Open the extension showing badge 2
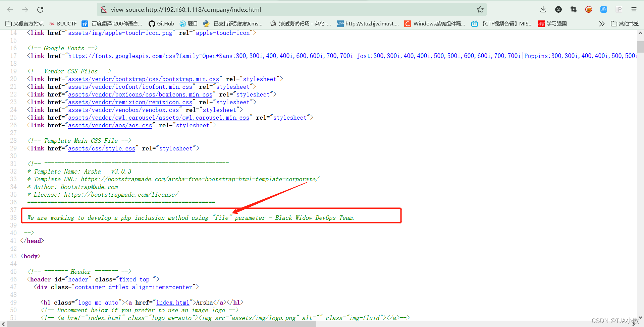 point(558,10)
